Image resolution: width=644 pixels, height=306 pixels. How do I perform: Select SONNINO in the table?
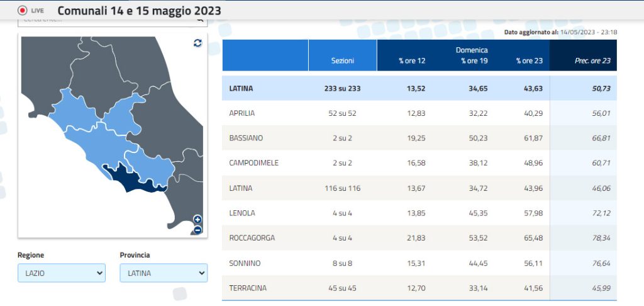pyautogui.click(x=245, y=263)
